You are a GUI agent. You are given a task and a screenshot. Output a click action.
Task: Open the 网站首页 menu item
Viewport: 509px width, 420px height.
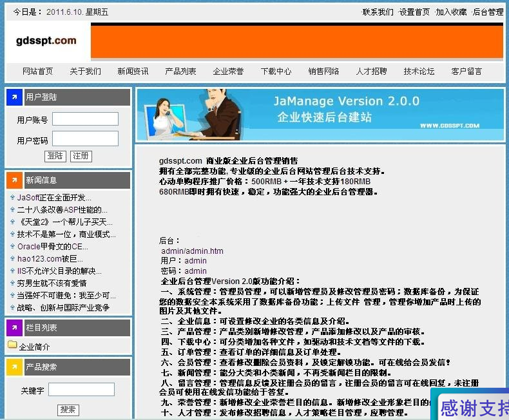37,72
